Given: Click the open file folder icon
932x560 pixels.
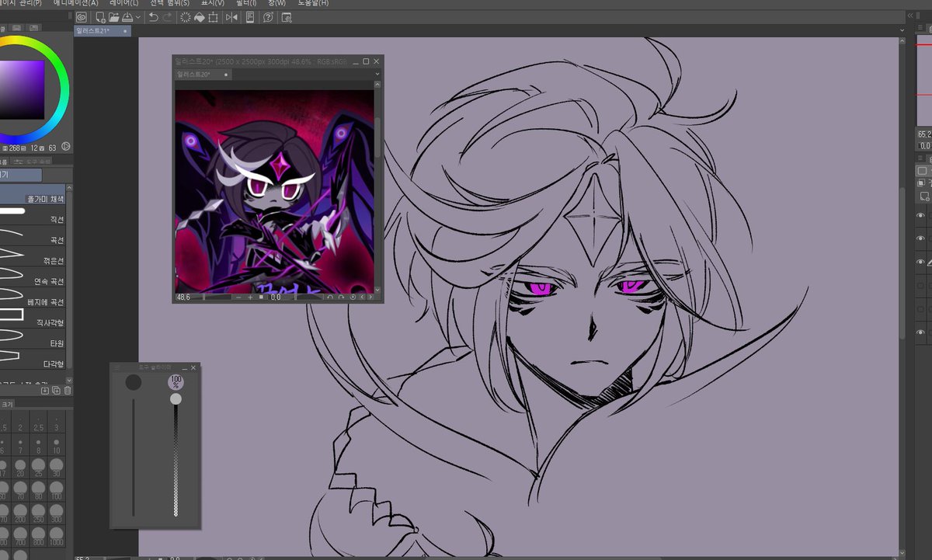Looking at the screenshot, I should click(x=114, y=17).
